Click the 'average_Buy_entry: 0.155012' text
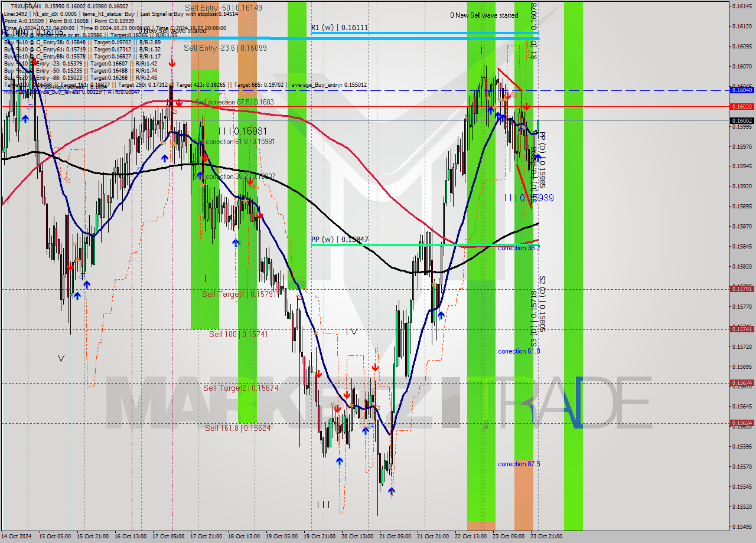The image size is (756, 543). [x=328, y=85]
